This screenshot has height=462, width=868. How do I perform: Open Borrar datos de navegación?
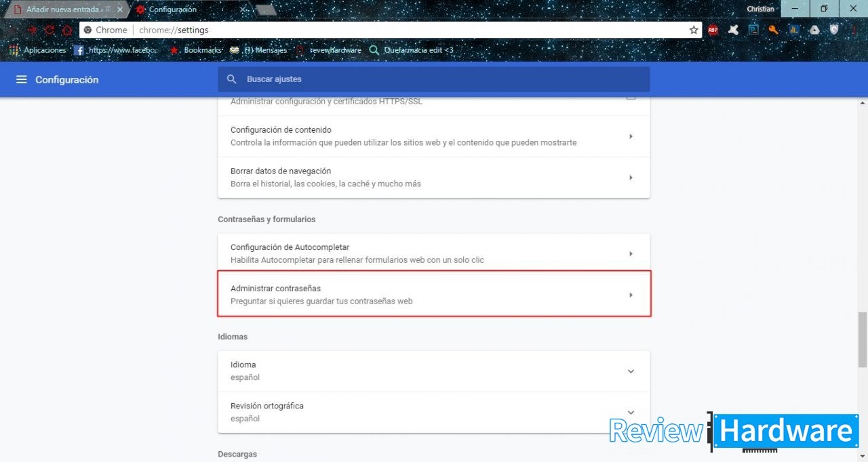[434, 177]
